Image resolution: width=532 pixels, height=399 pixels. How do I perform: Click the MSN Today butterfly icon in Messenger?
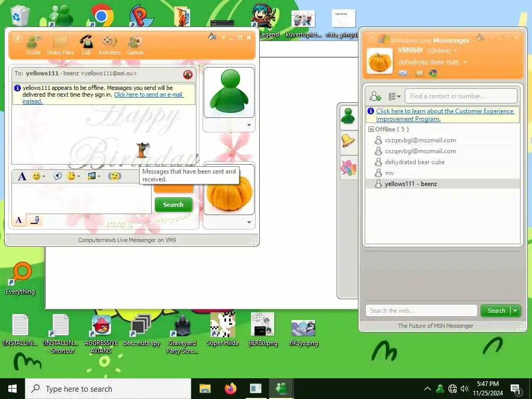pyautogui.click(x=433, y=73)
